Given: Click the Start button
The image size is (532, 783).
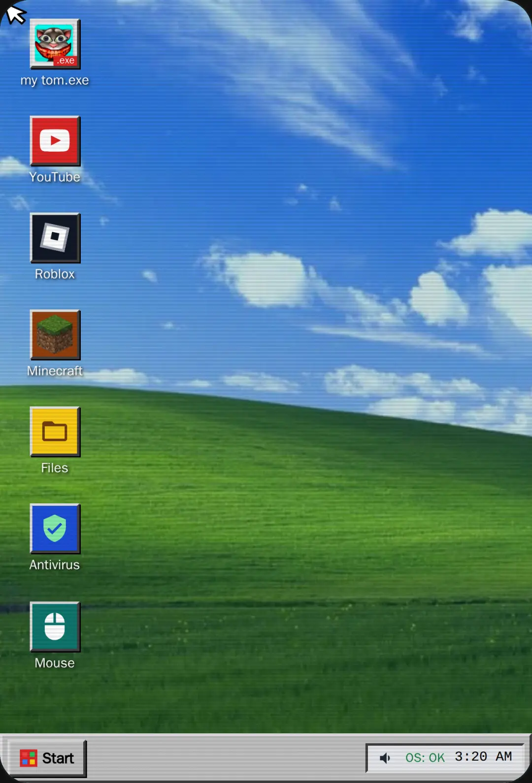Looking at the screenshot, I should click(47, 758).
